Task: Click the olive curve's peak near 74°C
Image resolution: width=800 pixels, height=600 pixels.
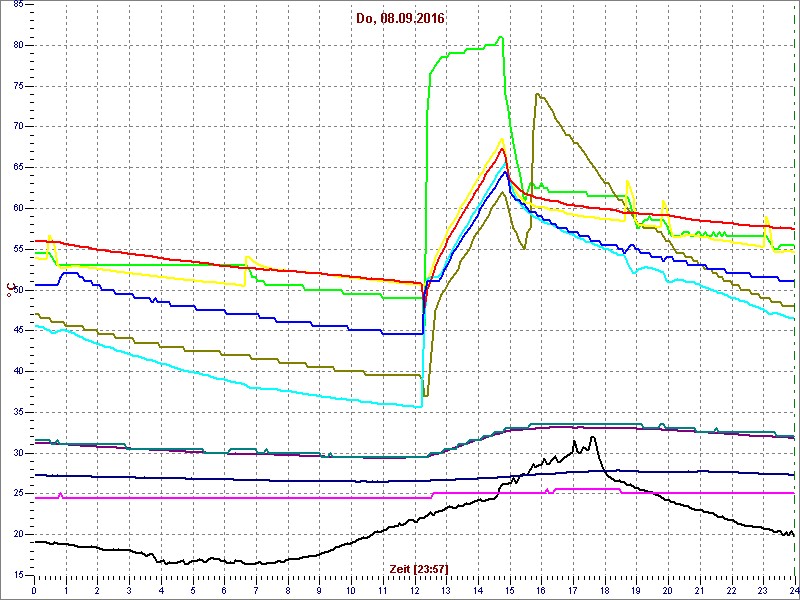Action: [x=537, y=94]
